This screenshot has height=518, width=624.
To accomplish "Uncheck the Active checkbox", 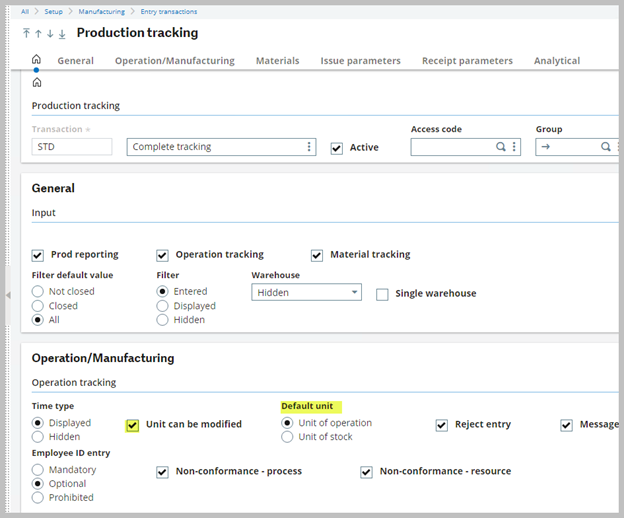I will (337, 148).
